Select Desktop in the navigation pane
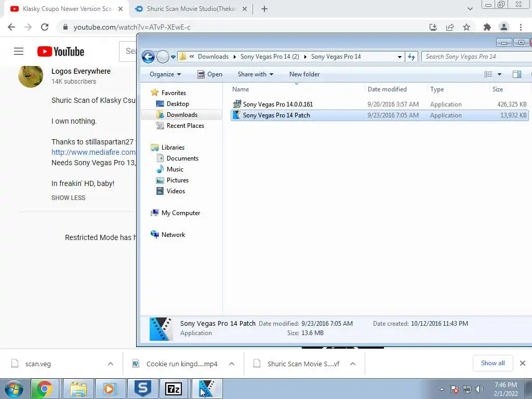This screenshot has width=532, height=399. 178,104
